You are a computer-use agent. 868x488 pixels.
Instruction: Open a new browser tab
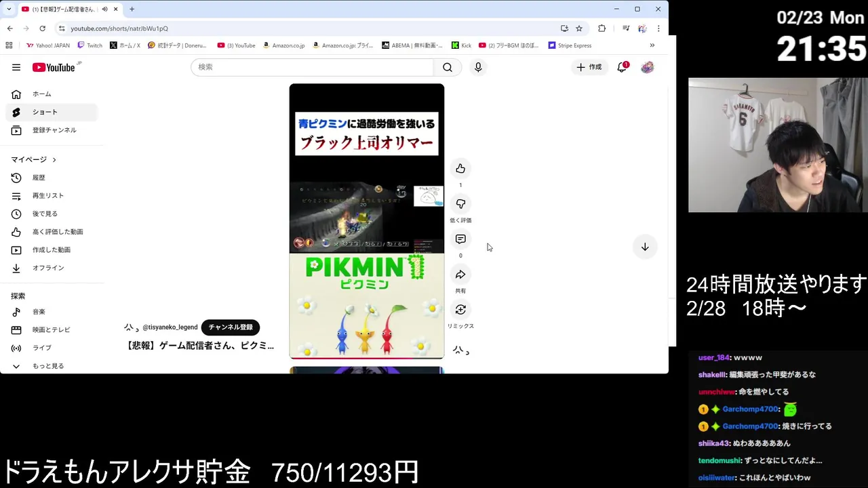click(132, 9)
